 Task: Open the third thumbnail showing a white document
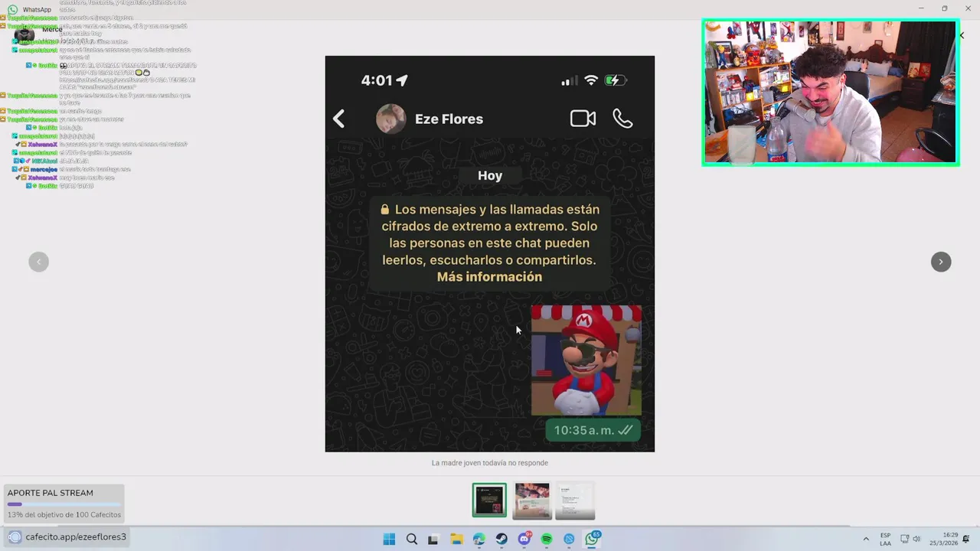(575, 501)
